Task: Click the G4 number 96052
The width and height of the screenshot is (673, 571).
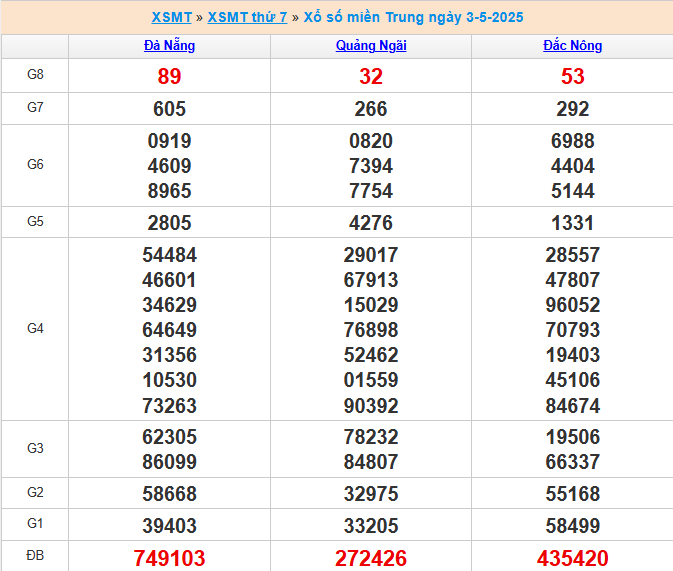Action: (x=573, y=305)
